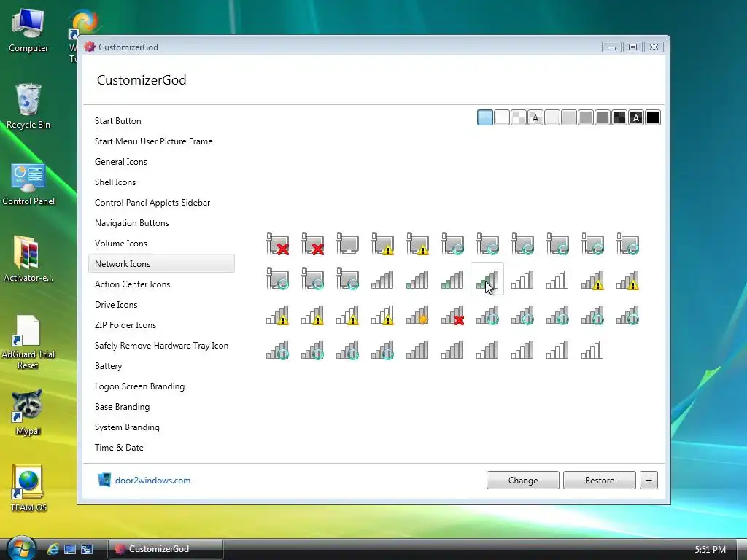Choose the darkest solid grey swatch
747x560 pixels.
[x=602, y=117]
